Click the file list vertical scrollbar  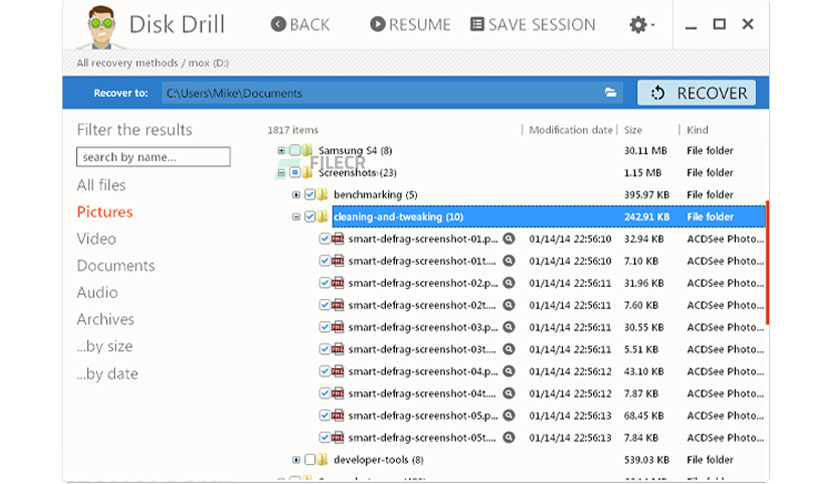pos(767,262)
